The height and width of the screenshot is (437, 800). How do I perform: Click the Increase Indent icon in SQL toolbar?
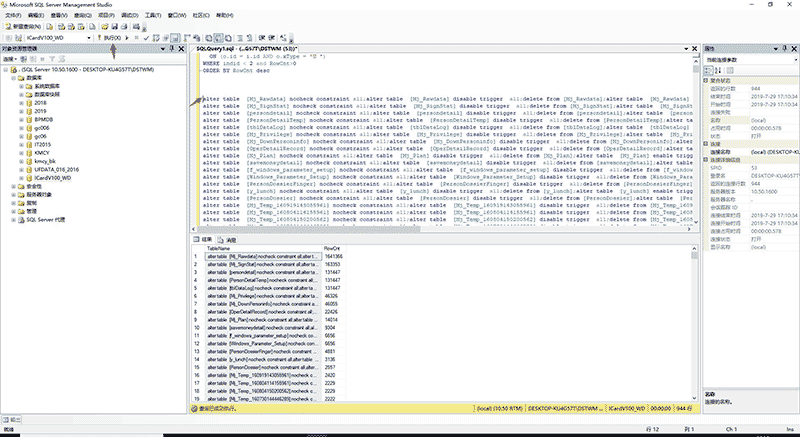click(x=271, y=38)
